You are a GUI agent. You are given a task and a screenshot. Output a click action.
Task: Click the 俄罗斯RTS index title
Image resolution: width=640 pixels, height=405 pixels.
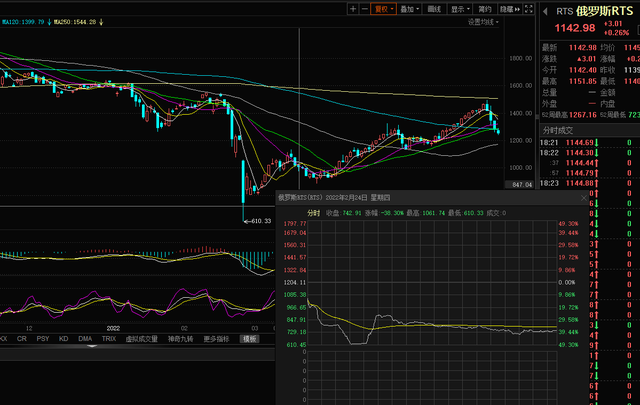point(604,11)
